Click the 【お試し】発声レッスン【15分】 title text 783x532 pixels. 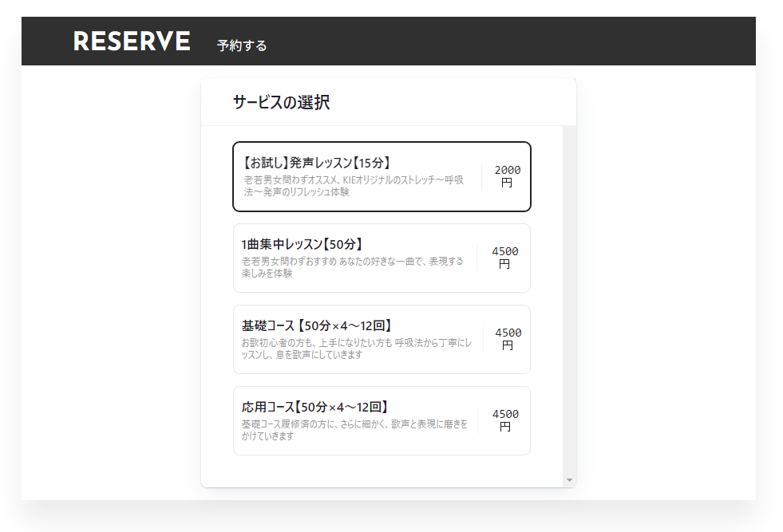tap(316, 163)
